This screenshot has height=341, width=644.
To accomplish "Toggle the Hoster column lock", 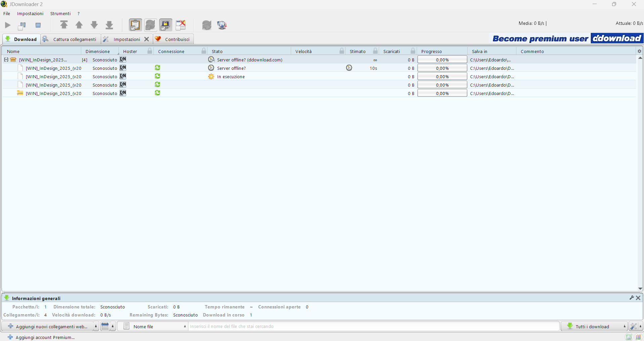I will point(150,51).
